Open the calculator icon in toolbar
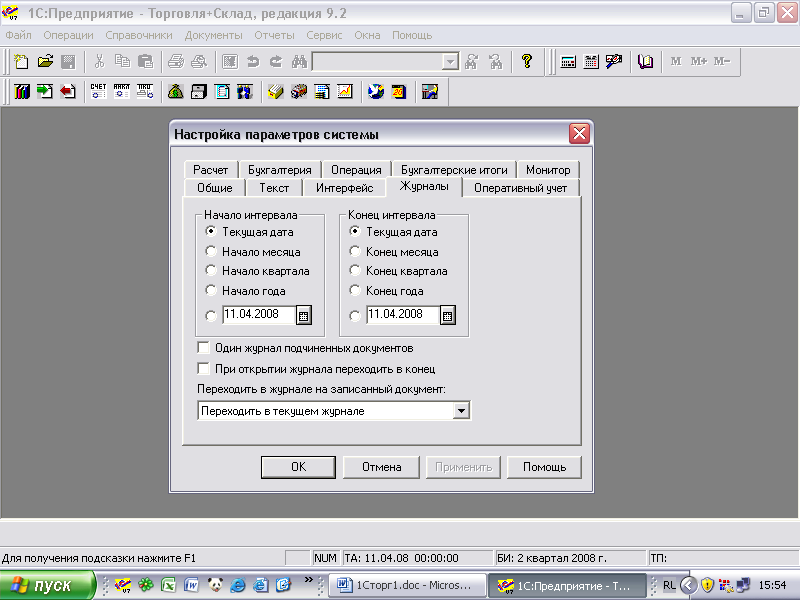The height and width of the screenshot is (600, 800). point(568,62)
